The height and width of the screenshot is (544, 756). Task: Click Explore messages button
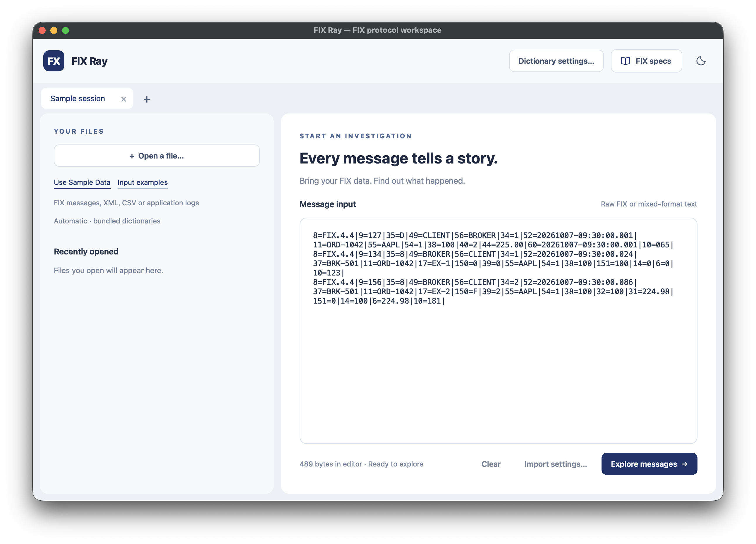point(649,464)
